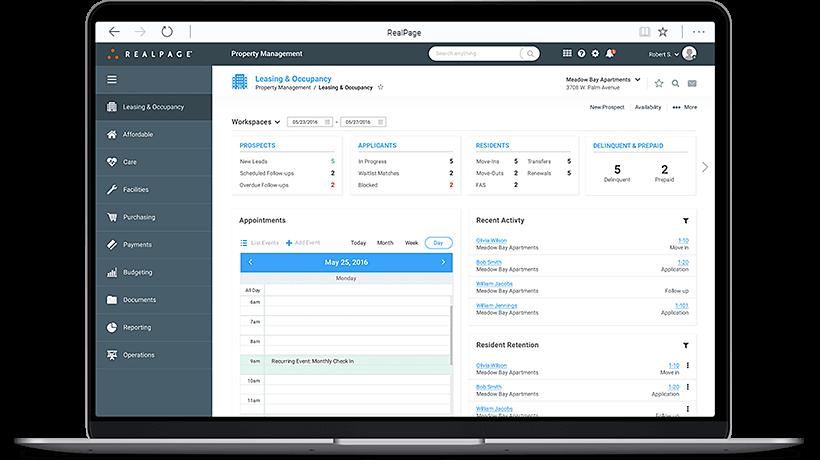Open end date calendar picker icon
Viewport: 820px width, 460px height.
pyautogui.click(x=381, y=122)
